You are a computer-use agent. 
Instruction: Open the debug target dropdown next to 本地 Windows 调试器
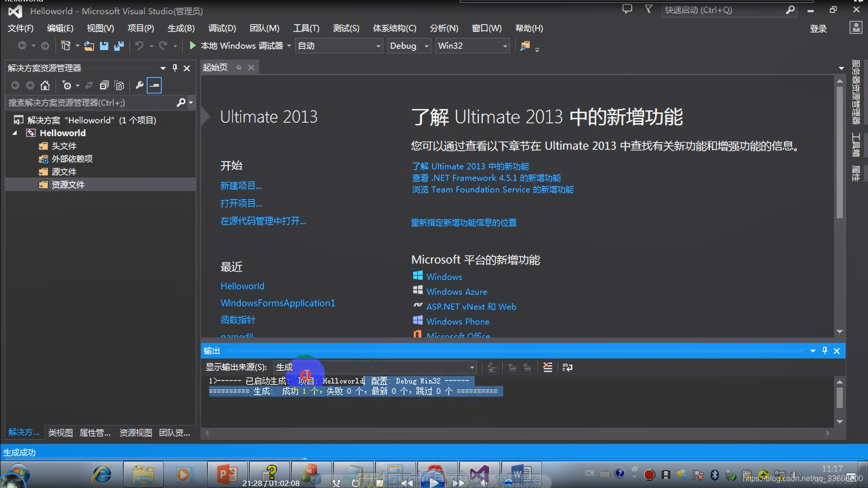coord(289,46)
